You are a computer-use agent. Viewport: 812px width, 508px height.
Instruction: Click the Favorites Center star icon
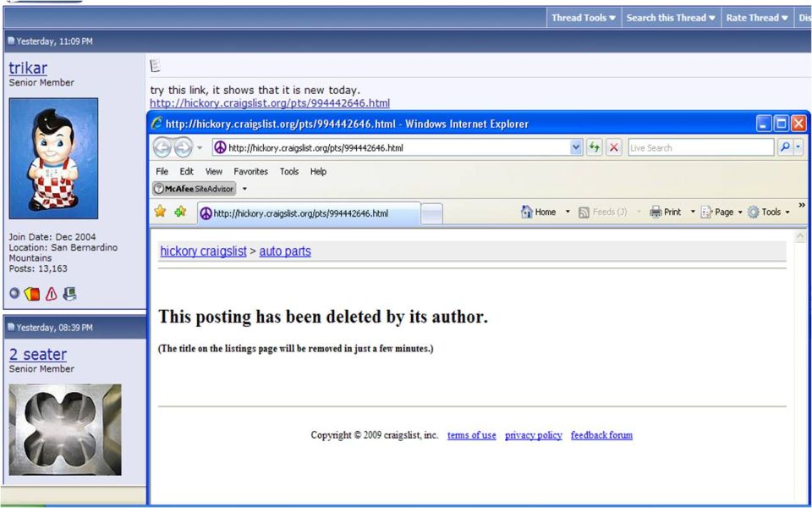point(160,212)
